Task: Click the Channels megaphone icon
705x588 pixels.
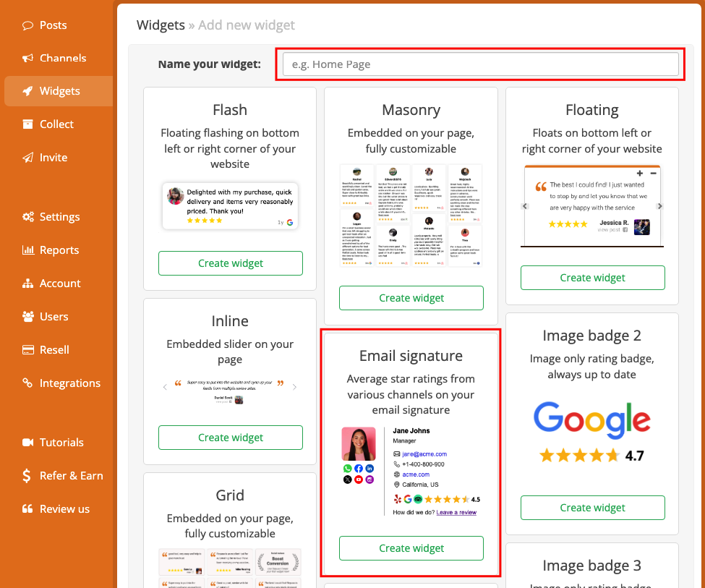Action: pyautogui.click(x=27, y=58)
